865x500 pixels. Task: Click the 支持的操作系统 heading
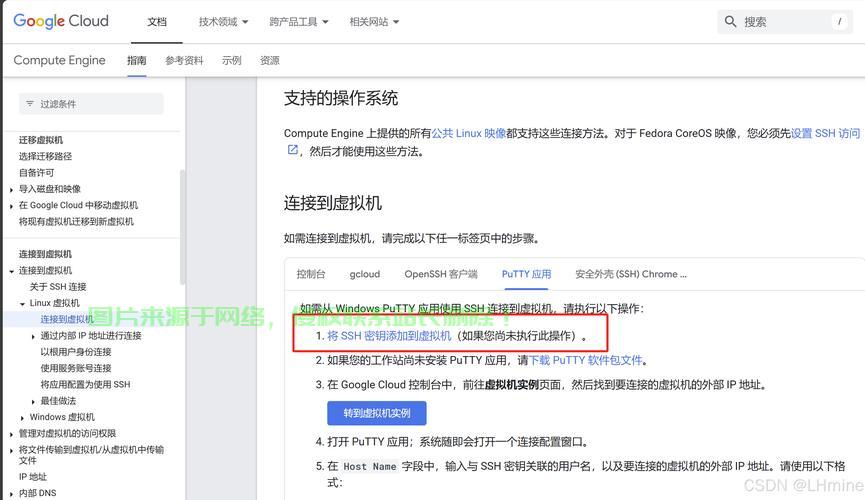click(x=341, y=98)
